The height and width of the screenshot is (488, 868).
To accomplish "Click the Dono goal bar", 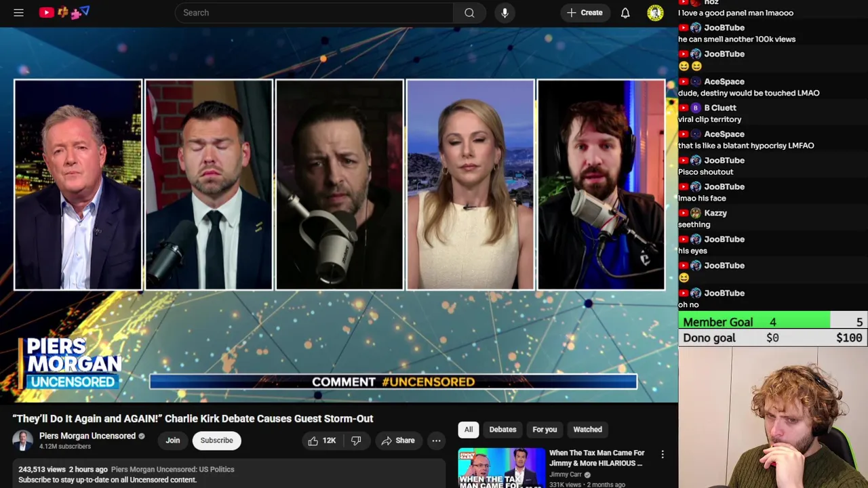I will (x=773, y=338).
